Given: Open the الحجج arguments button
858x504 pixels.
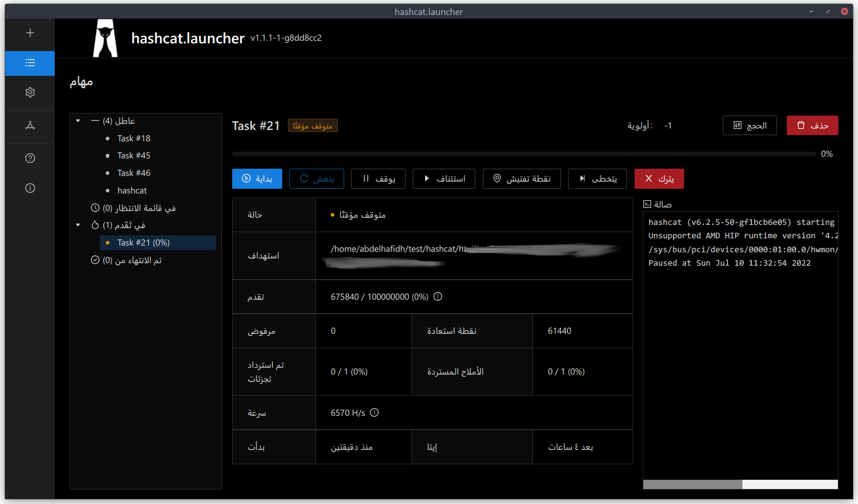Looking at the screenshot, I should (x=750, y=125).
